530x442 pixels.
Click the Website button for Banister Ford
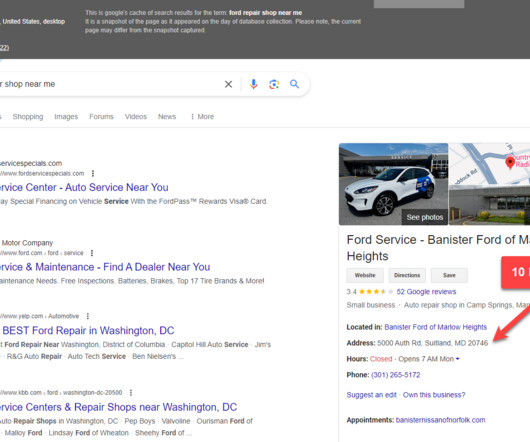(365, 275)
